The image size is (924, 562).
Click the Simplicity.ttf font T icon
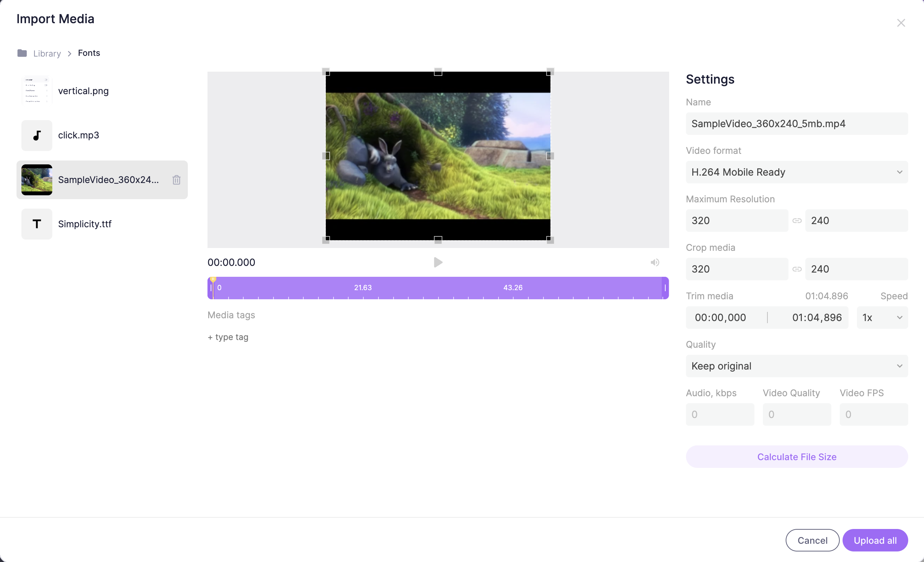[x=37, y=224]
